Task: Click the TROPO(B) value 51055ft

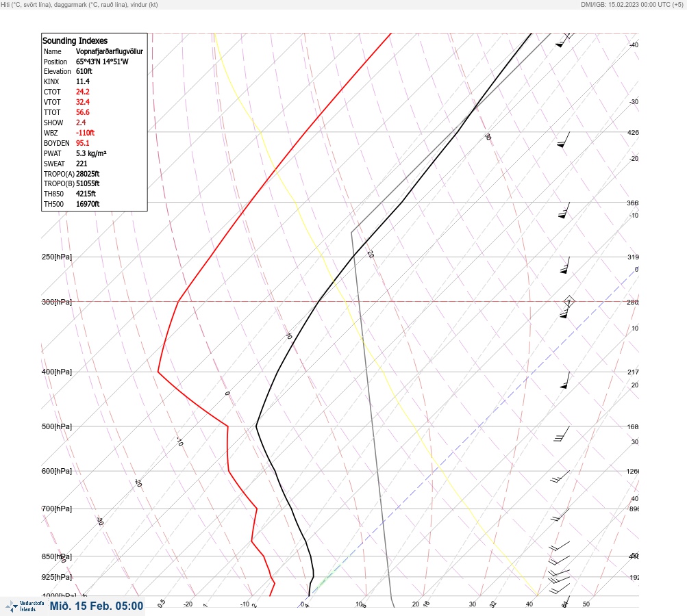Action: click(x=88, y=183)
